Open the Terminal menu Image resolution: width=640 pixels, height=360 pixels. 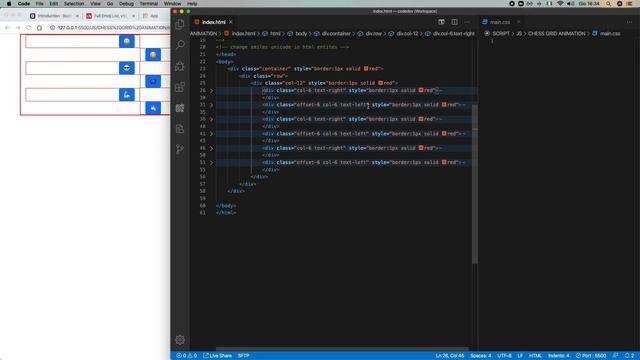[x=149, y=4]
